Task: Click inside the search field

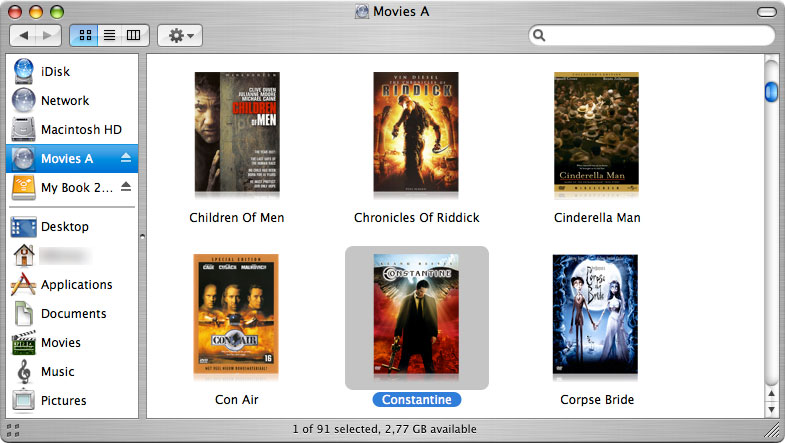Action: (x=652, y=36)
